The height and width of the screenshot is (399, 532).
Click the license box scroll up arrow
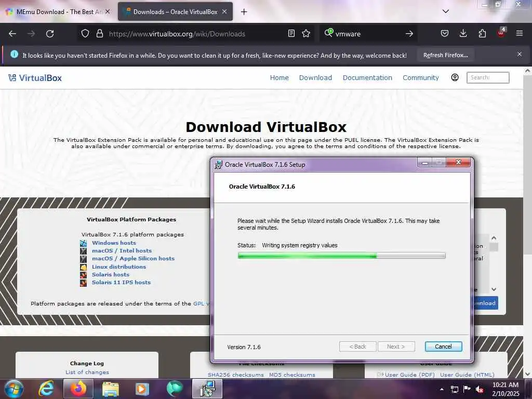tap(494, 238)
